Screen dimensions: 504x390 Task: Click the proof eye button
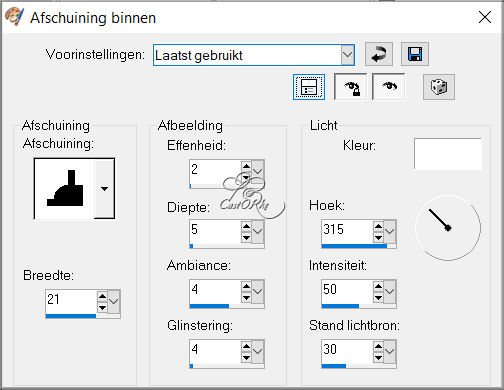[389, 87]
